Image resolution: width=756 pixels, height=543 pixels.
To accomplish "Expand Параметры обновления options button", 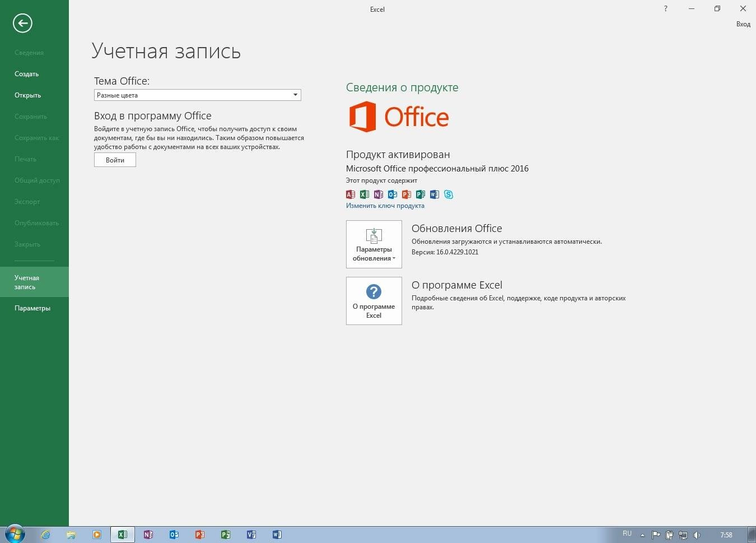I will [374, 244].
